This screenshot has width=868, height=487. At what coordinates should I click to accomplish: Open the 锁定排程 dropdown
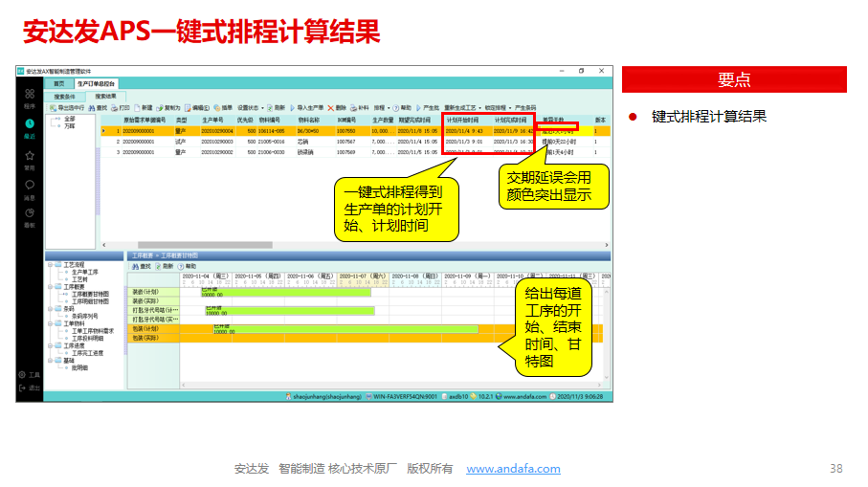(x=499, y=108)
